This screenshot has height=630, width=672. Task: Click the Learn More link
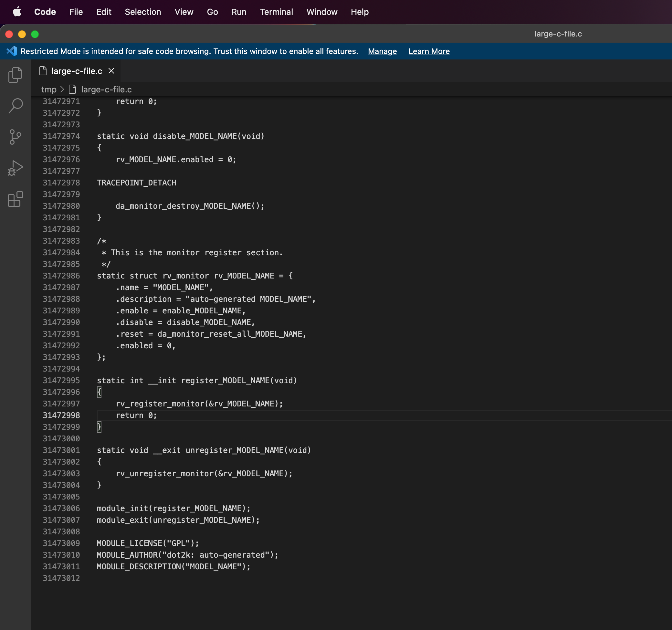tap(429, 51)
